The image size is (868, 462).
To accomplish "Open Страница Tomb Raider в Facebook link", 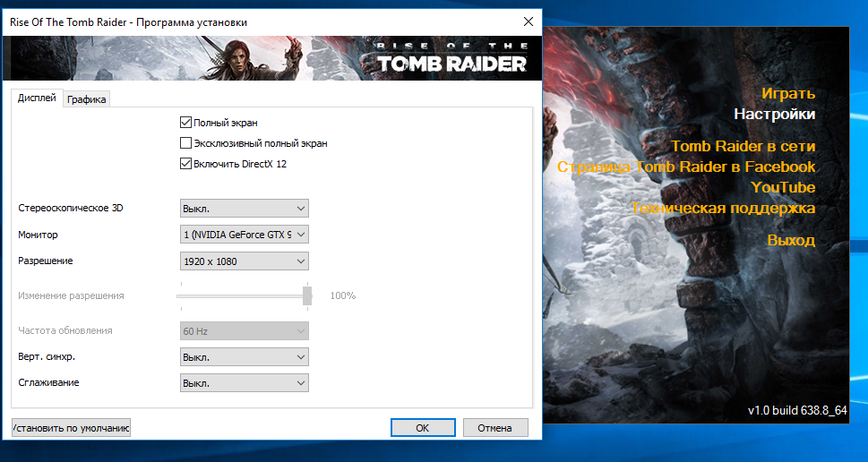I will [686, 167].
